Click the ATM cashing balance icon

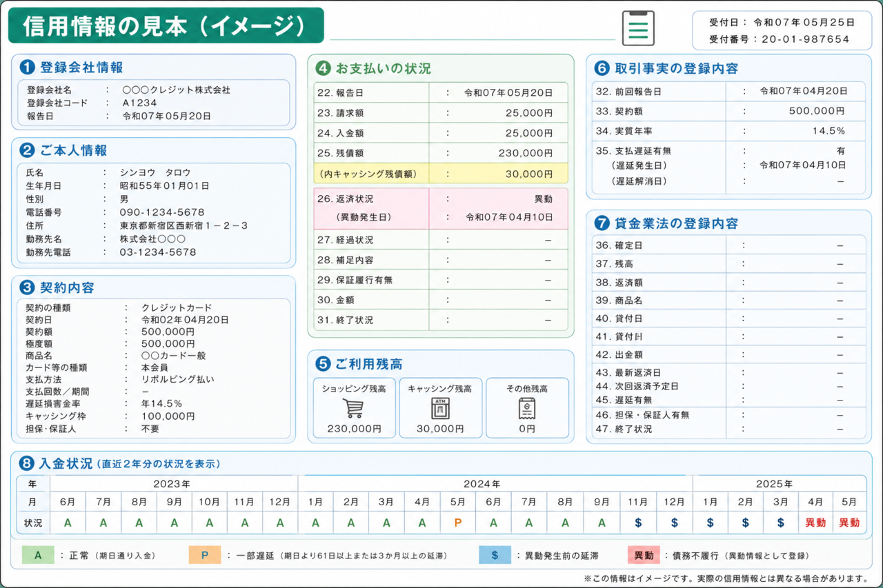(440, 408)
